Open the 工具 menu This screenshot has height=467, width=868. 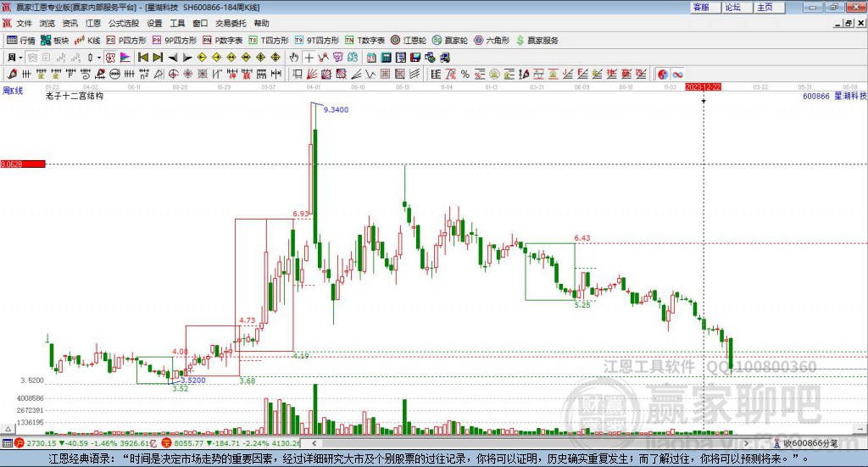point(177,23)
